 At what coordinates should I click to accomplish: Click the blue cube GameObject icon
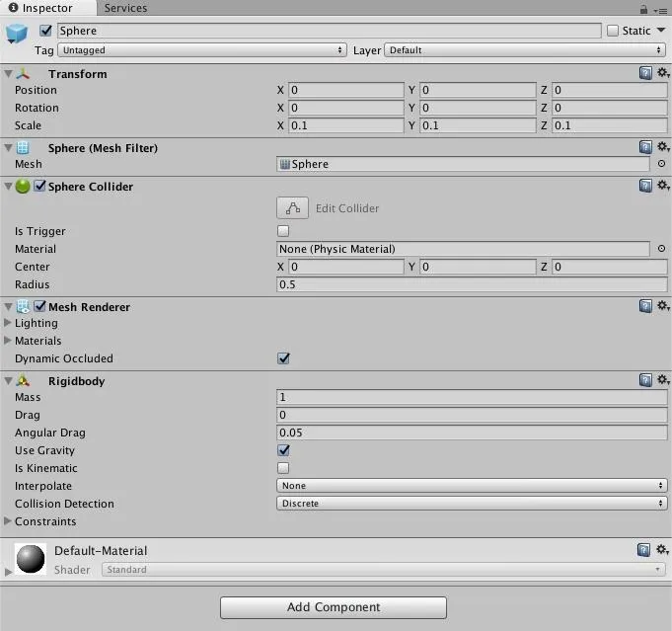(17, 34)
